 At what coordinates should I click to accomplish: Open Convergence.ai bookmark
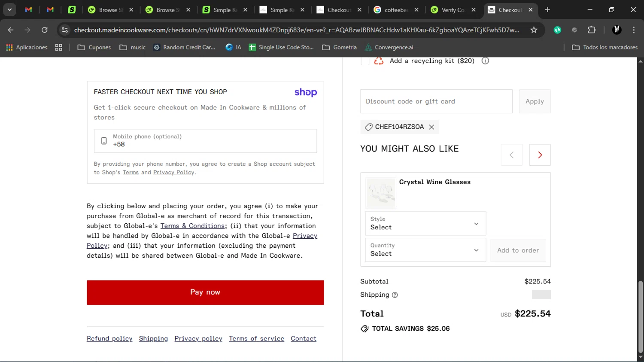coord(389,47)
